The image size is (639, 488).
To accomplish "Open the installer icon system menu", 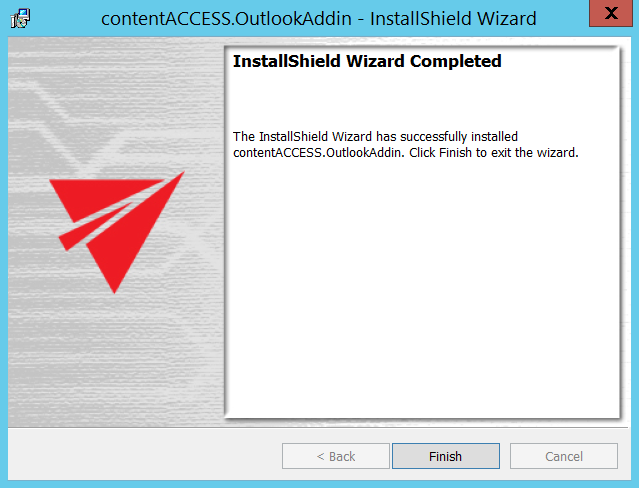I will click(x=20, y=18).
